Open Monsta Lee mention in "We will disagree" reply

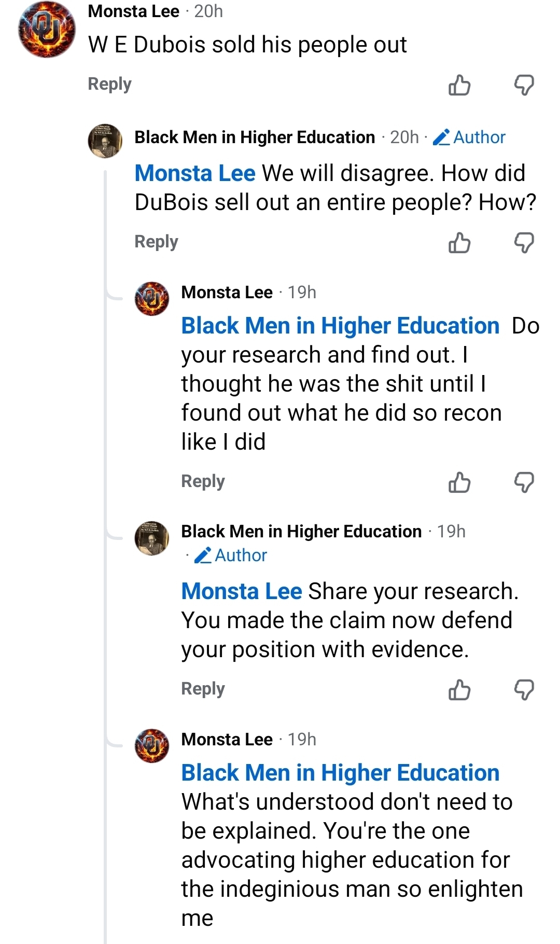(195, 173)
